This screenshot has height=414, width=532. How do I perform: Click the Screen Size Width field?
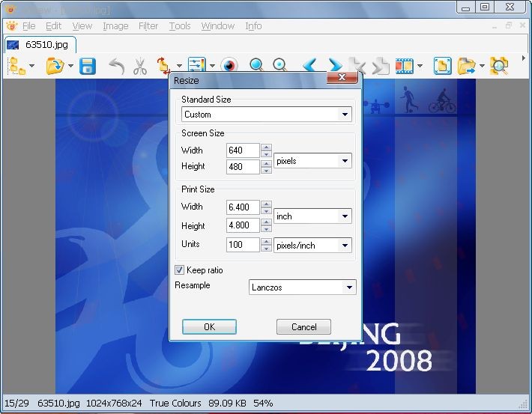pyautogui.click(x=243, y=150)
